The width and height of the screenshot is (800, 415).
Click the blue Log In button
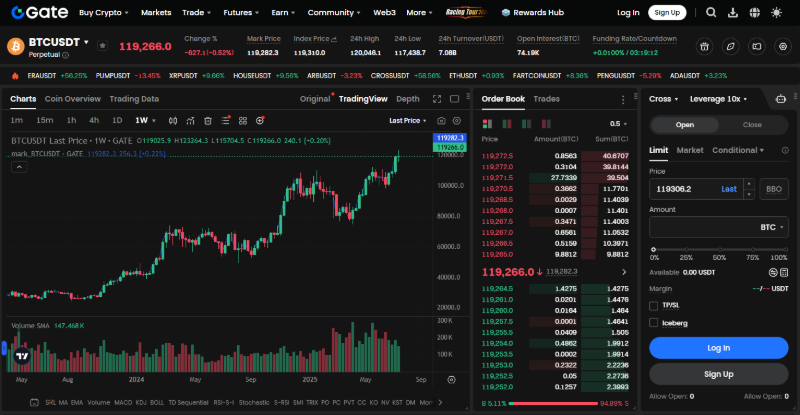718,348
